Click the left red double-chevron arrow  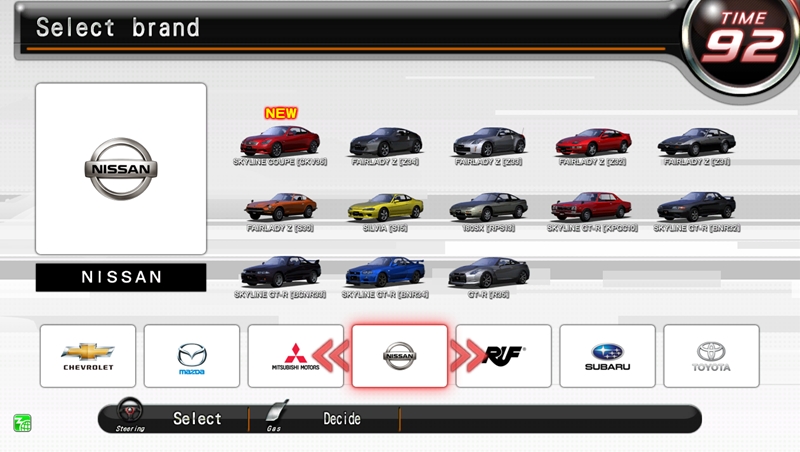click(x=331, y=356)
